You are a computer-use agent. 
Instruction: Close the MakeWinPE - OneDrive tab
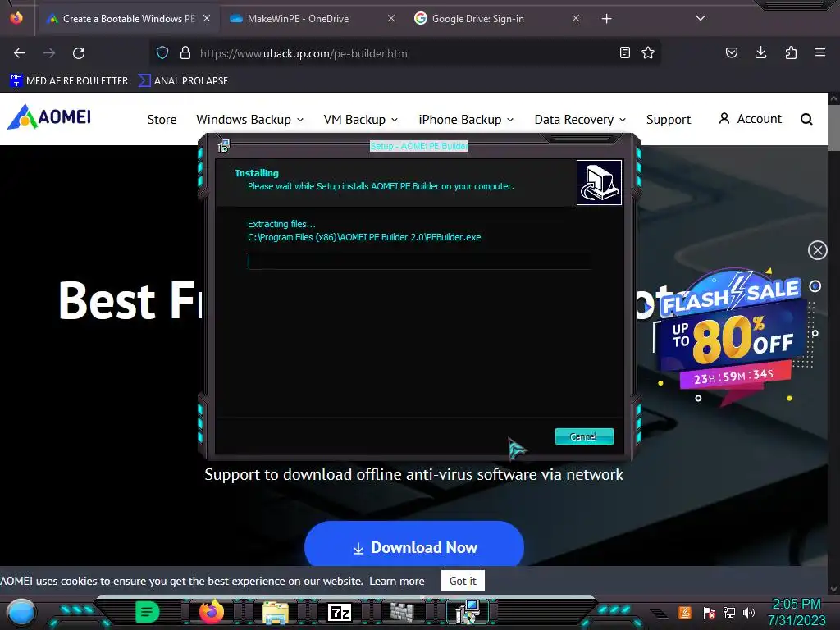tap(391, 18)
